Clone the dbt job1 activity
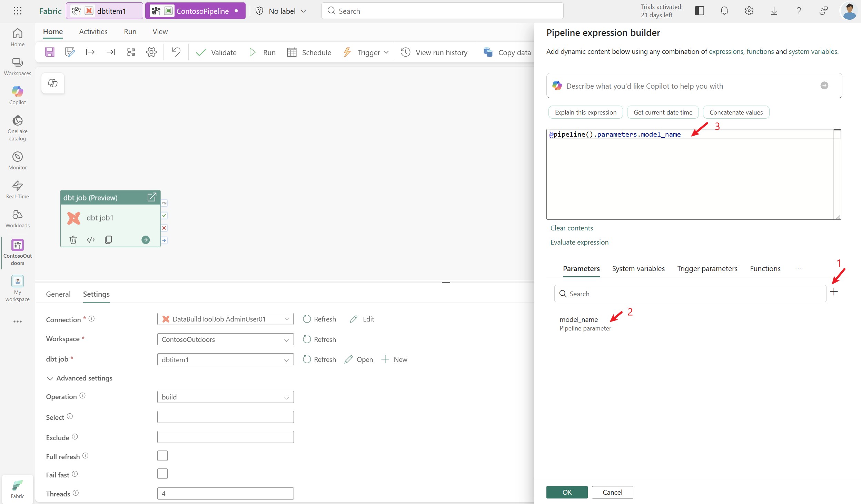The image size is (861, 504). coord(108,240)
